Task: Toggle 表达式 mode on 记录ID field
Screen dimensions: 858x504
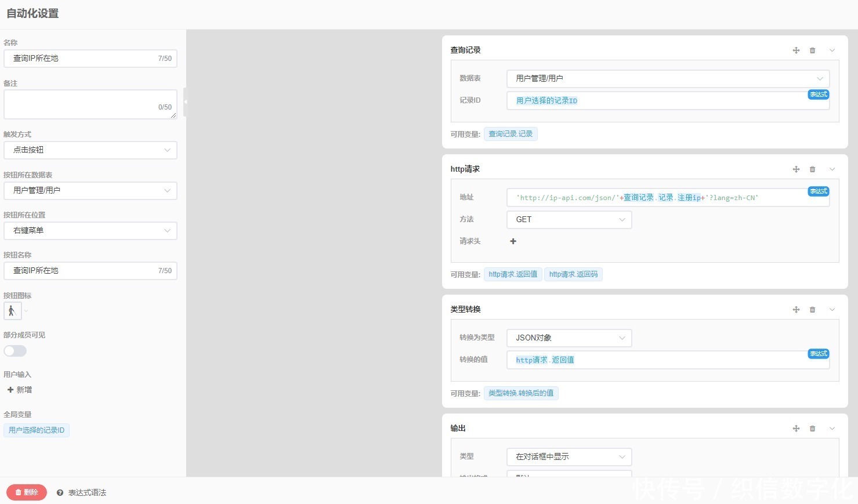Action: (x=818, y=95)
